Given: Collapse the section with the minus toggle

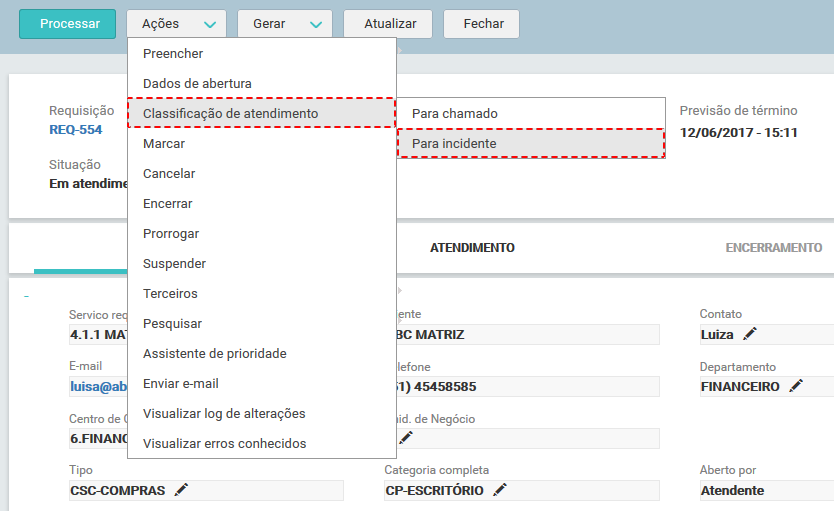Looking at the screenshot, I should 27,296.
